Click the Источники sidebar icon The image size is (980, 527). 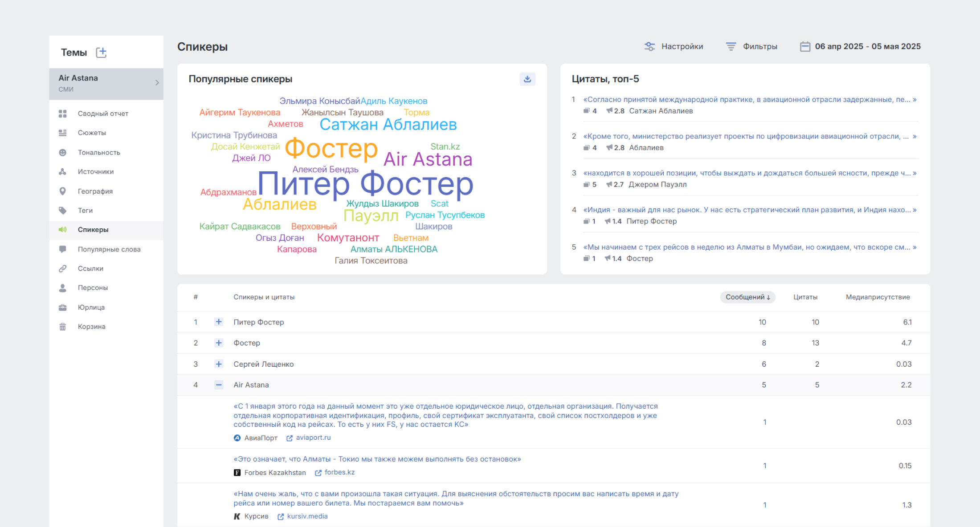[x=63, y=171]
